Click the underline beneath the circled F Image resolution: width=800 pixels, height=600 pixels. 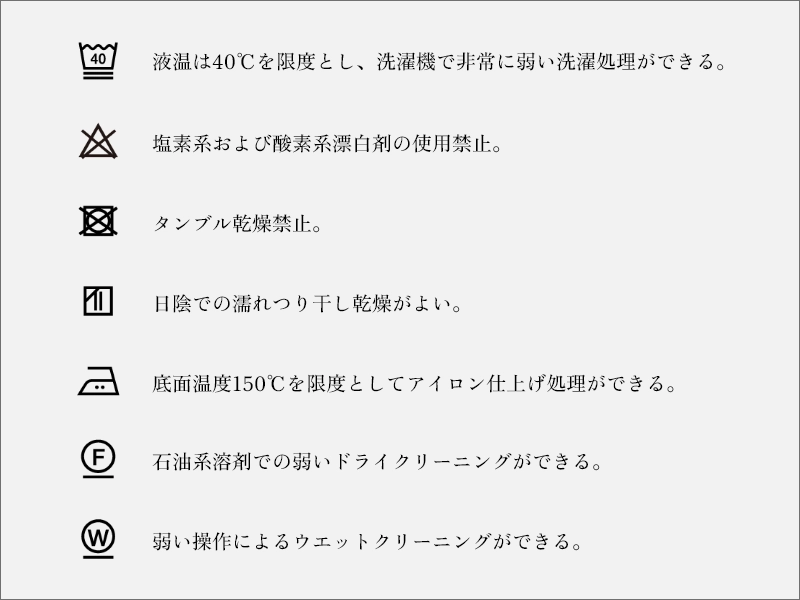pyautogui.click(x=98, y=477)
